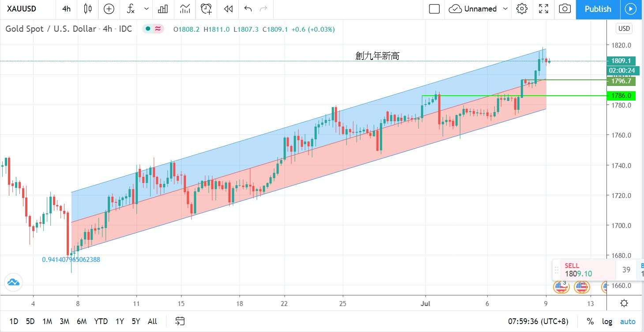Take a chart snapshot with camera icon
This screenshot has width=644, height=332.
(x=564, y=9)
